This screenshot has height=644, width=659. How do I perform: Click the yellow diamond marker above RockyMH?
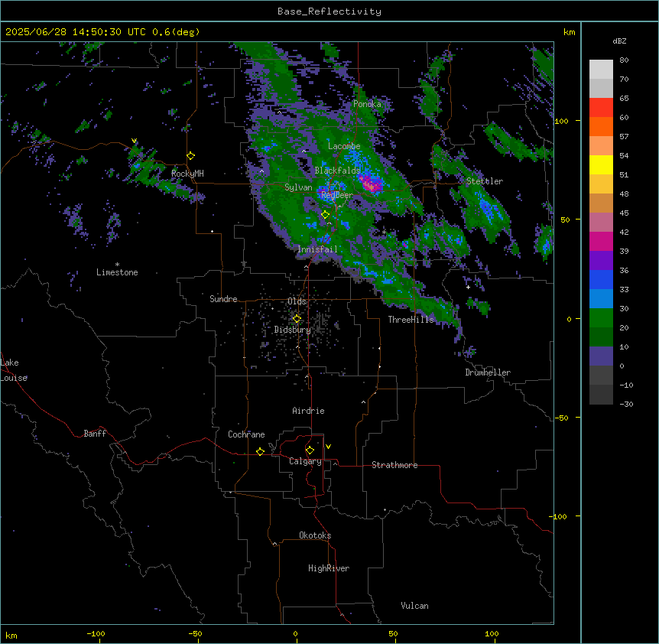coord(191,156)
